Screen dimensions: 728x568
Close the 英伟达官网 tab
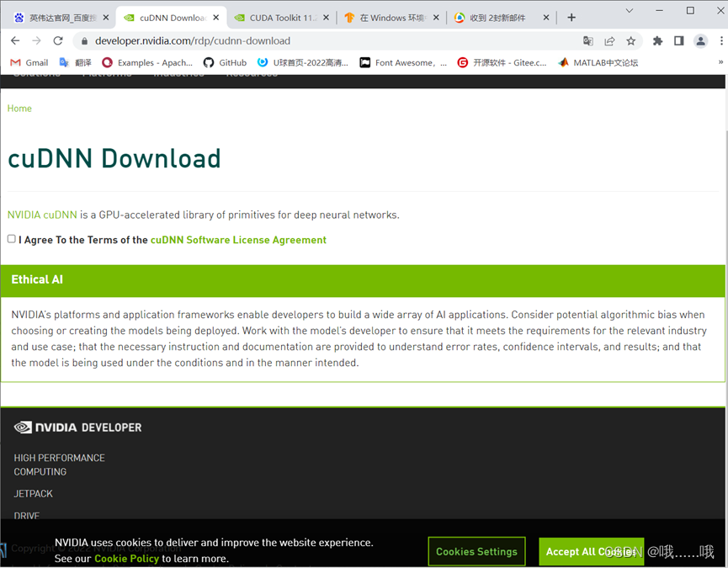106,18
